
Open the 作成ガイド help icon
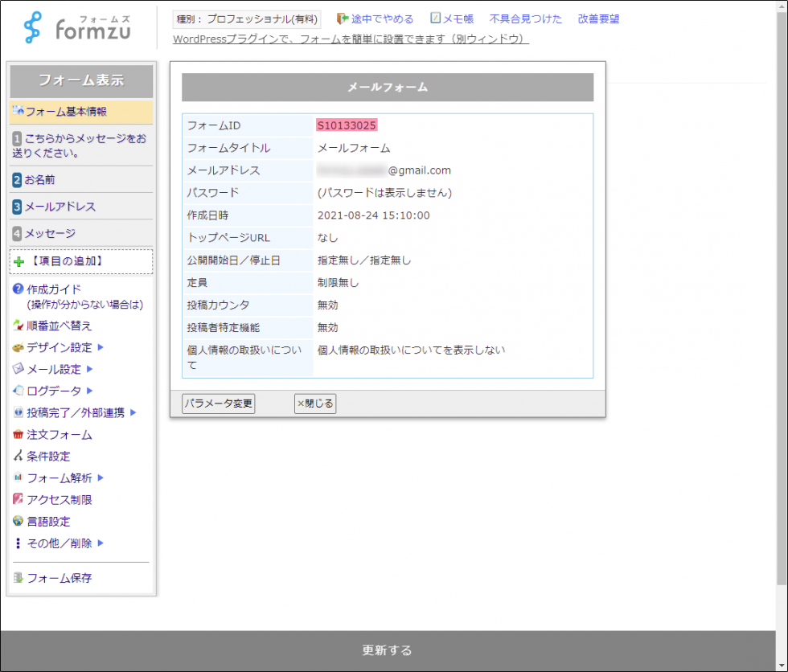click(18, 289)
